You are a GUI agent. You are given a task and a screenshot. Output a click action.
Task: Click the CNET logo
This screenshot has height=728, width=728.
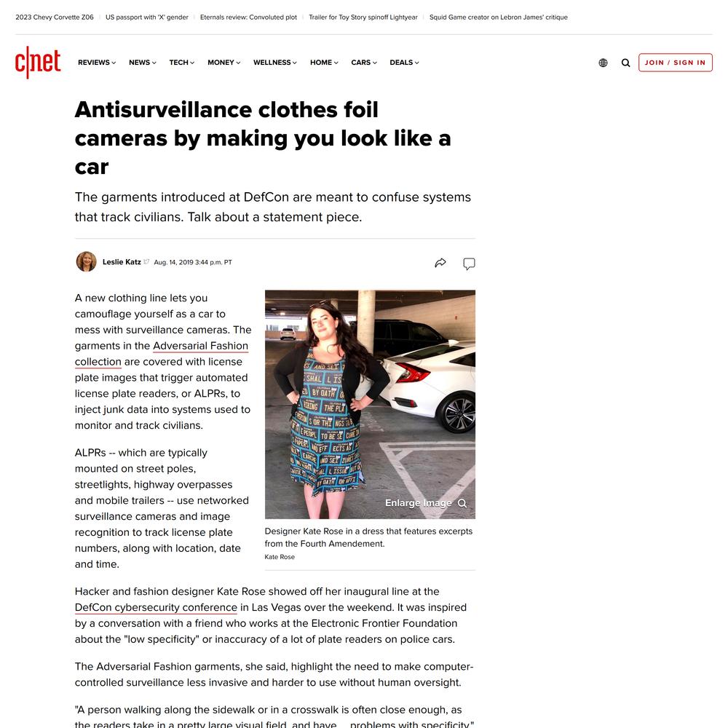[x=38, y=62]
